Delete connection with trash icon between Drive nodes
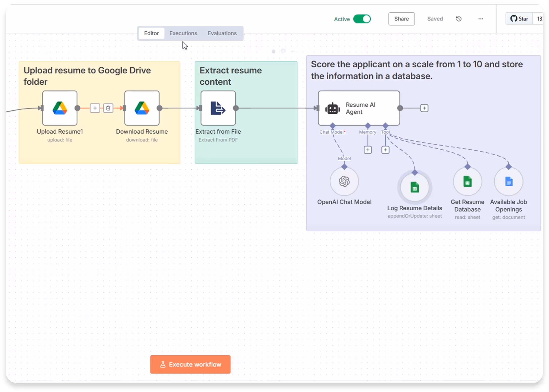 pyautogui.click(x=108, y=108)
